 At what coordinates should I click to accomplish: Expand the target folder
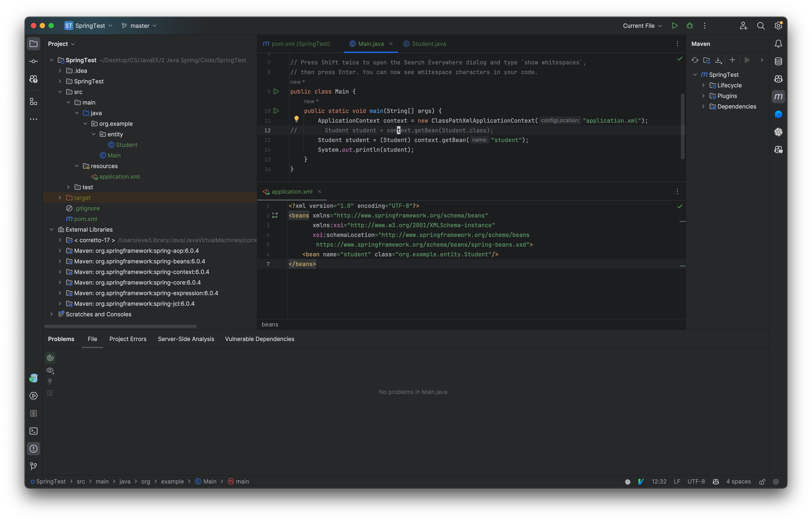coord(60,198)
